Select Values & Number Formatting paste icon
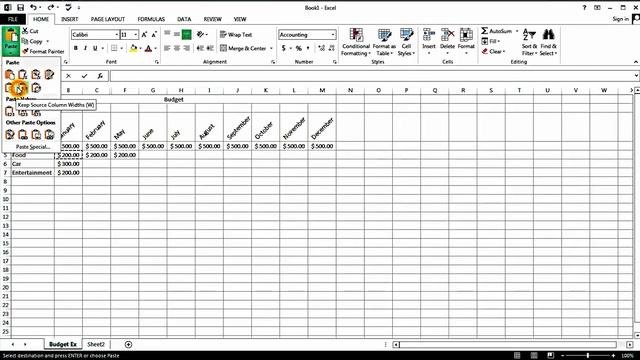The height and width of the screenshot is (360, 640). [23, 112]
